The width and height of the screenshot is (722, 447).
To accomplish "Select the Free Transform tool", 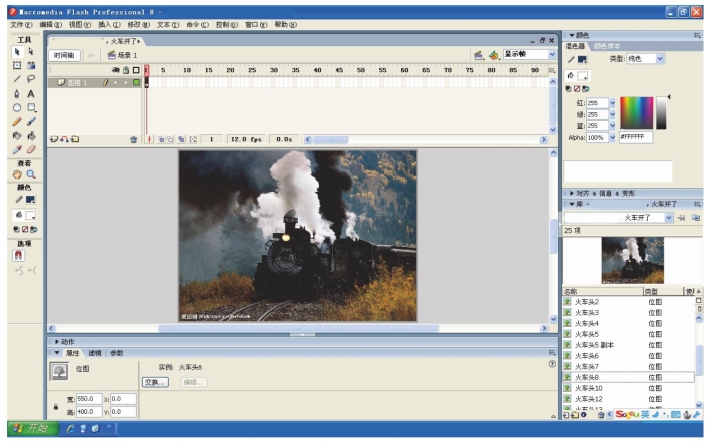I will coord(17,65).
